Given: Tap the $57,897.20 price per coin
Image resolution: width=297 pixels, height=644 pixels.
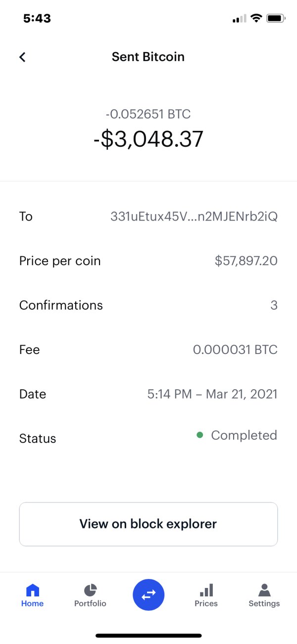Looking at the screenshot, I should tap(246, 261).
